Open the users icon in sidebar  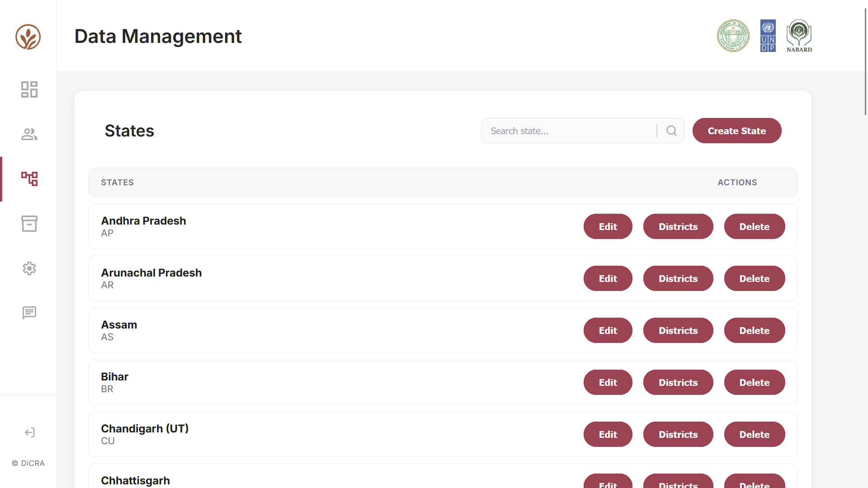pyautogui.click(x=29, y=134)
